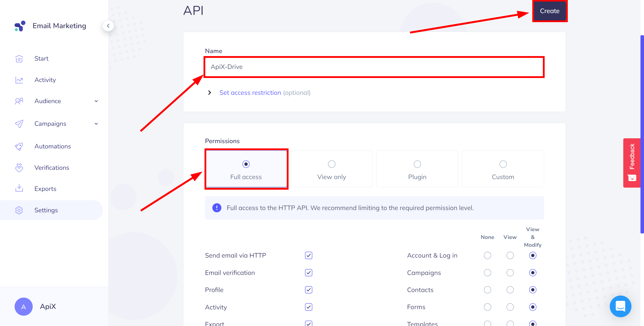The height and width of the screenshot is (326, 644).
Task: Click the Settings icon in sidebar
Action: (x=19, y=210)
